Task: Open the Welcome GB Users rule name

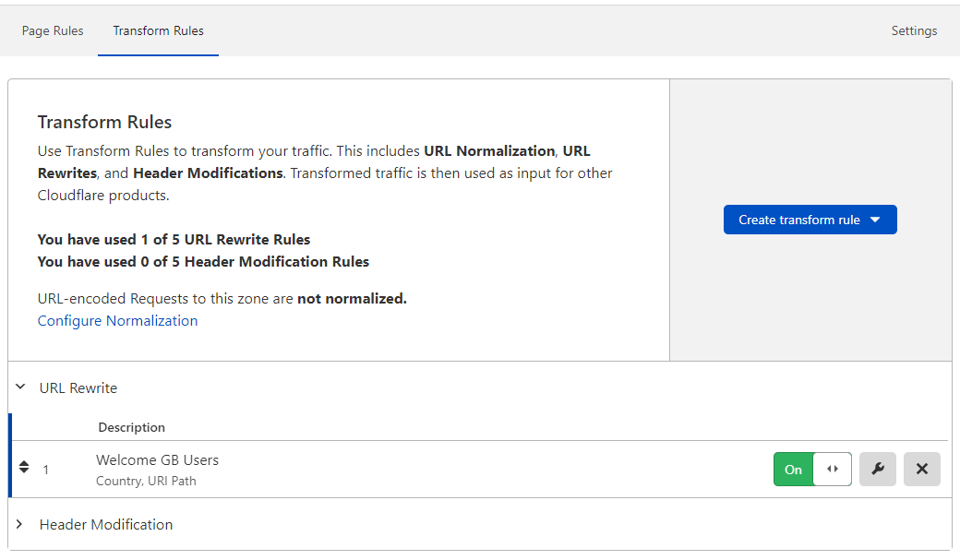Action: click(157, 459)
